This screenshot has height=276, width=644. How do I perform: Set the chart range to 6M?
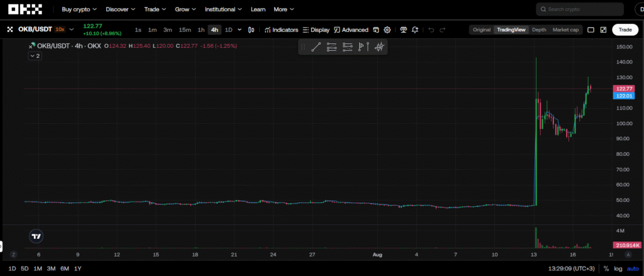65,268
